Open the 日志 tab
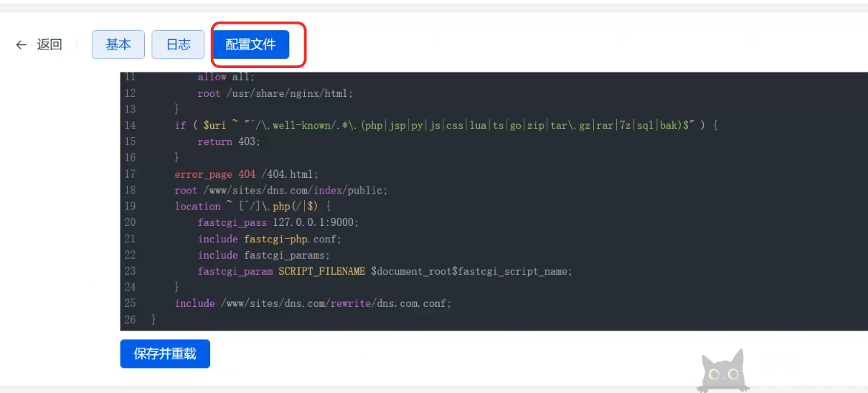 click(x=178, y=44)
